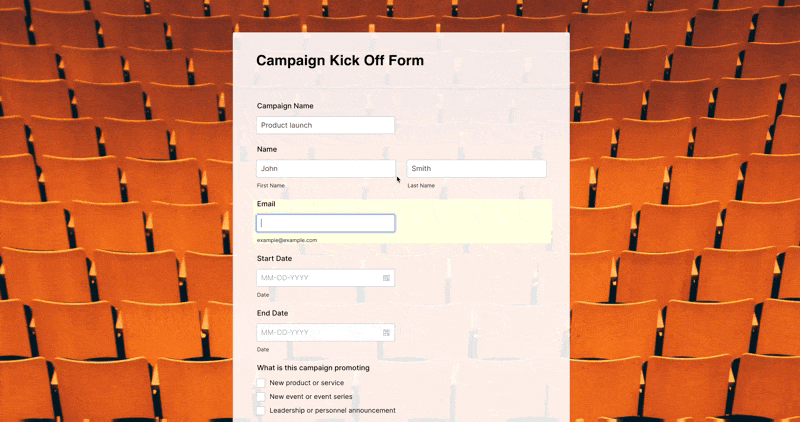Enable the Leadership or personnel announcement checkbox
This screenshot has height=422, width=800.
tap(261, 411)
